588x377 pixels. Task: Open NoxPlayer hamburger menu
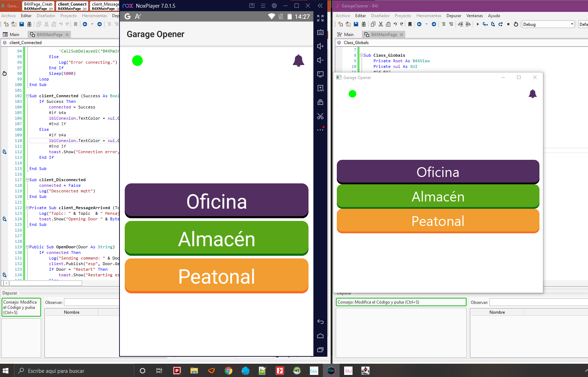click(x=263, y=6)
